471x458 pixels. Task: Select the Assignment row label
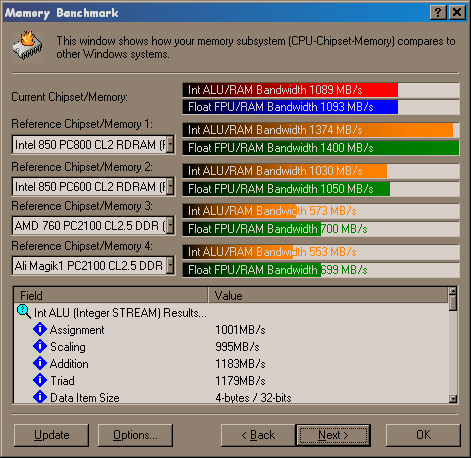pos(77,330)
